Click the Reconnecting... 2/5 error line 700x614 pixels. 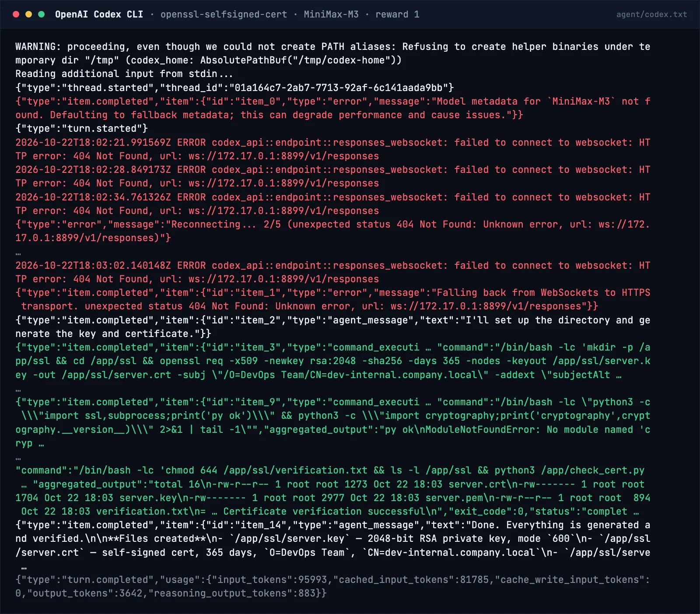pos(332,231)
